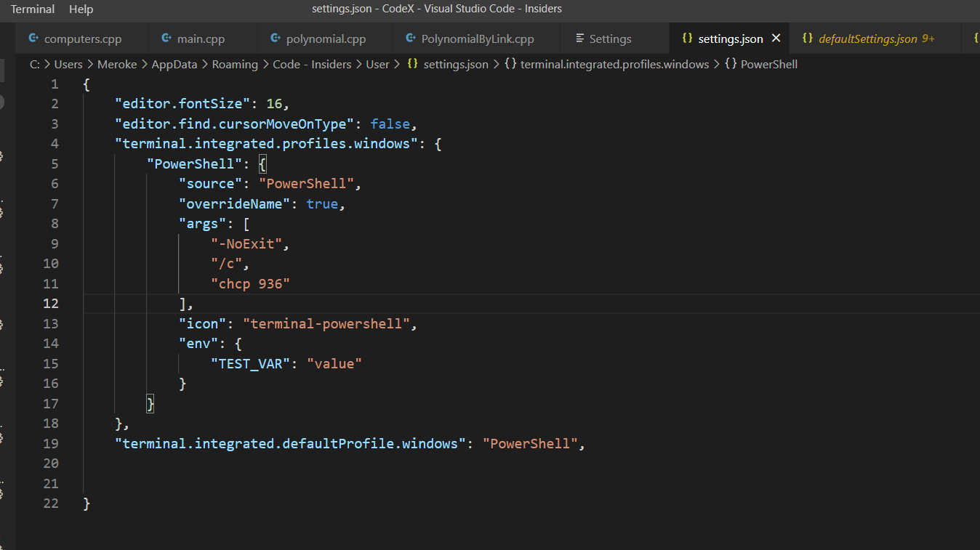Image resolution: width=980 pixels, height=550 pixels.
Task: Click line number 1 in the gutter
Action: (x=55, y=84)
